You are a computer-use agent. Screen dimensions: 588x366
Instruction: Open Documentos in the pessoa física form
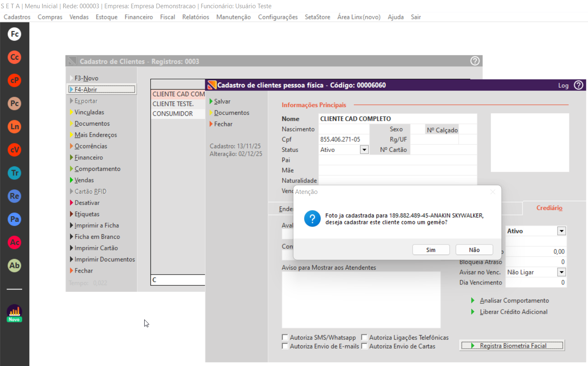click(232, 113)
